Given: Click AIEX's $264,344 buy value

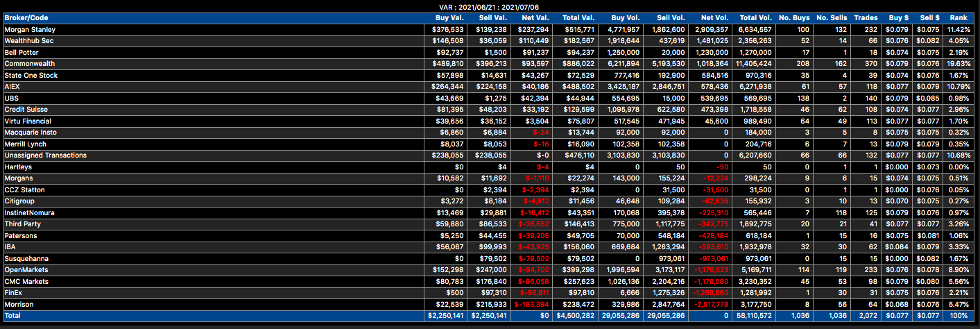Looking at the screenshot, I should click(x=449, y=87).
